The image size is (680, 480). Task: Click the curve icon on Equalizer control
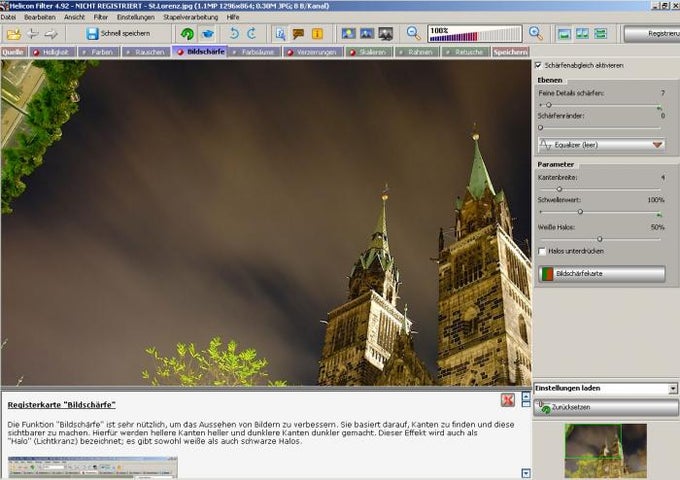click(546, 145)
